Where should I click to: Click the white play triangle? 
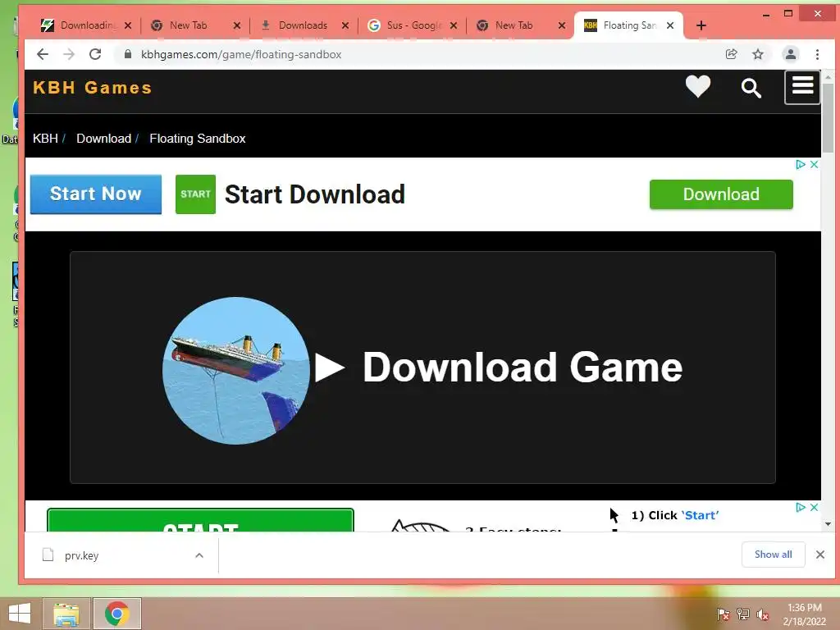[329, 367]
